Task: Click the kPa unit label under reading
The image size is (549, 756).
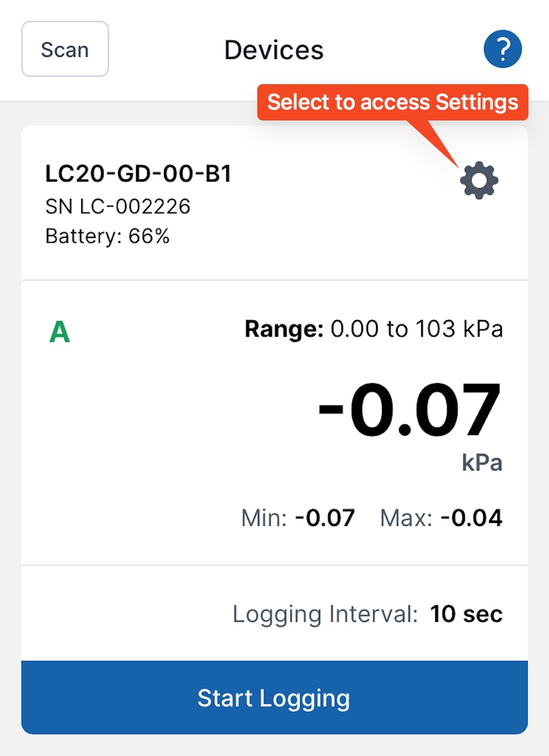Action: (482, 463)
